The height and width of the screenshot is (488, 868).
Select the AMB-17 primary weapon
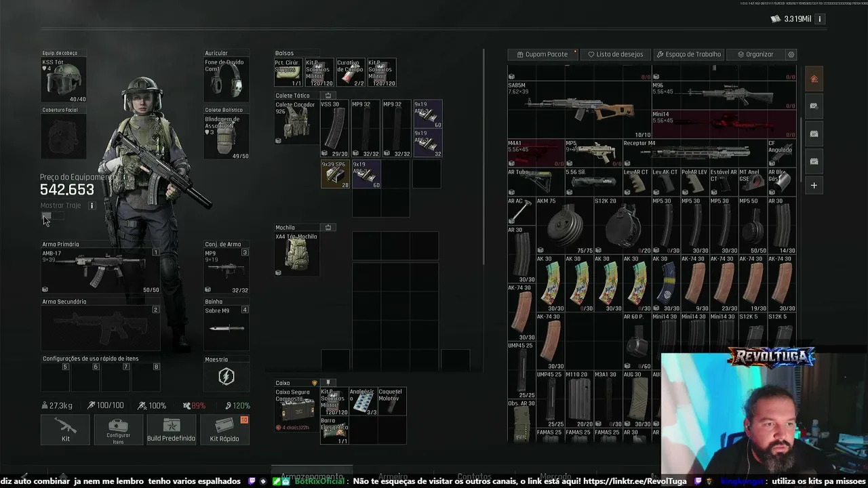point(100,271)
